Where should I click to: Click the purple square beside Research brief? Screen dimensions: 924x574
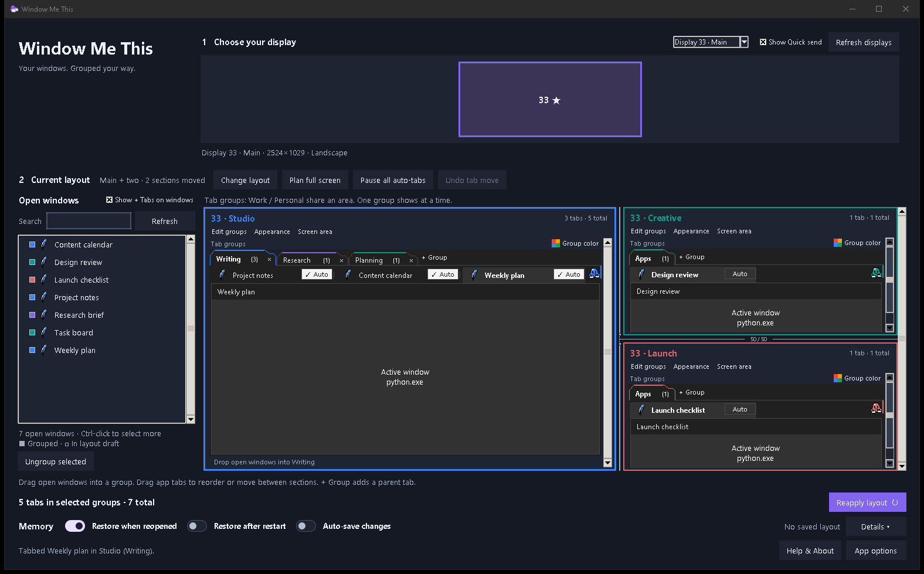click(x=32, y=315)
